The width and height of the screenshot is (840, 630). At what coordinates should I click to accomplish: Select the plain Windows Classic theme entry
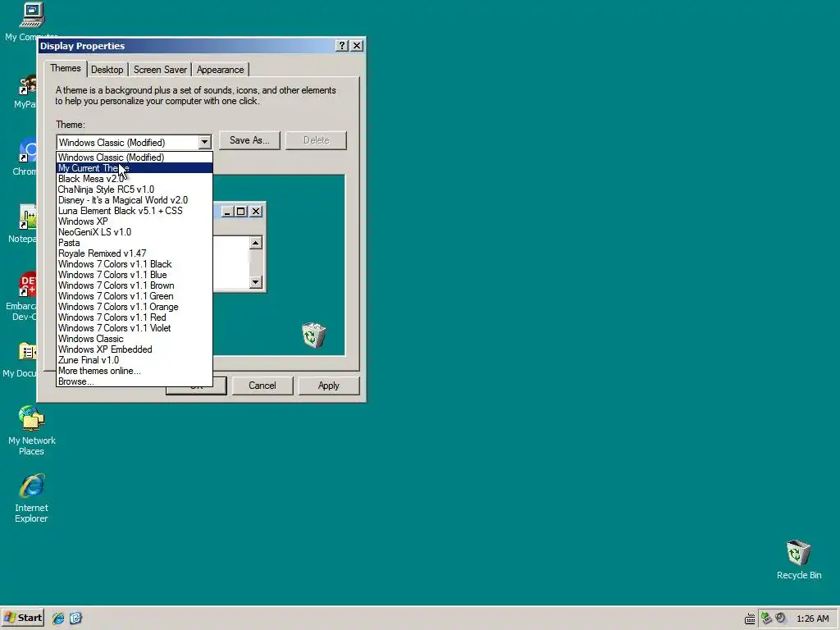point(135,339)
